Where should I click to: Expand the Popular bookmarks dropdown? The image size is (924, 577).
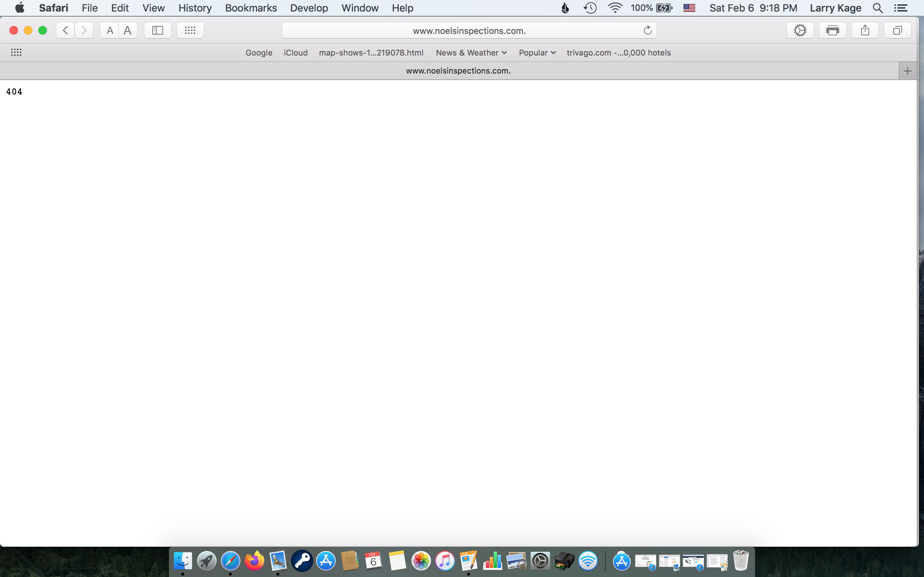537,53
